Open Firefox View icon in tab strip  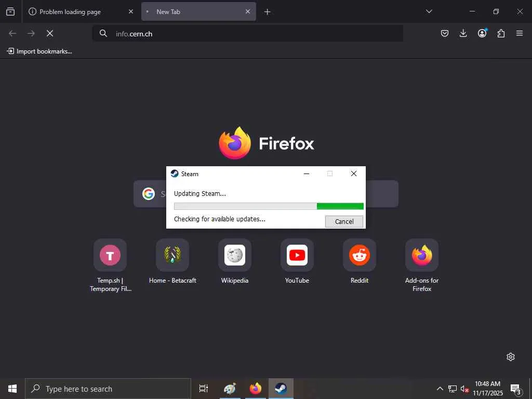tap(10, 11)
